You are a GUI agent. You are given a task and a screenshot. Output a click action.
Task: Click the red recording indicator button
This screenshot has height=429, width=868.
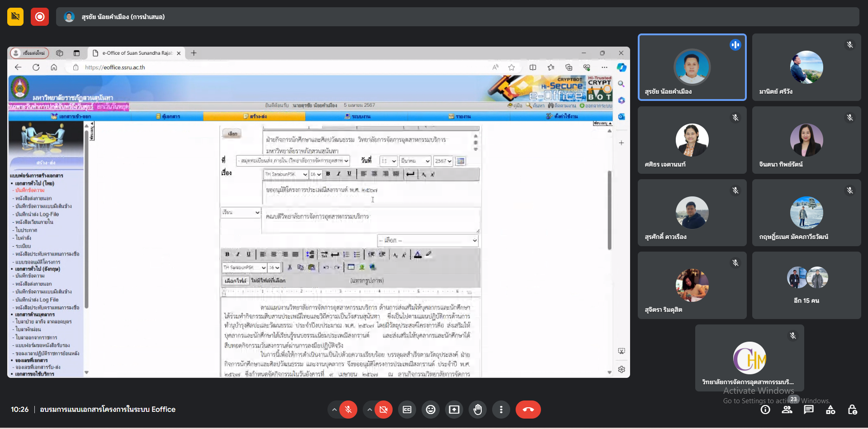pos(40,17)
